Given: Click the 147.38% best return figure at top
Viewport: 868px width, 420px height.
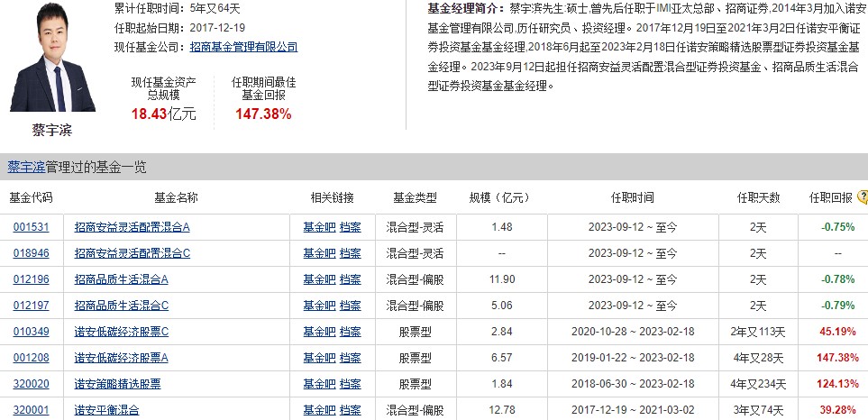Looking at the screenshot, I should coord(263,114).
